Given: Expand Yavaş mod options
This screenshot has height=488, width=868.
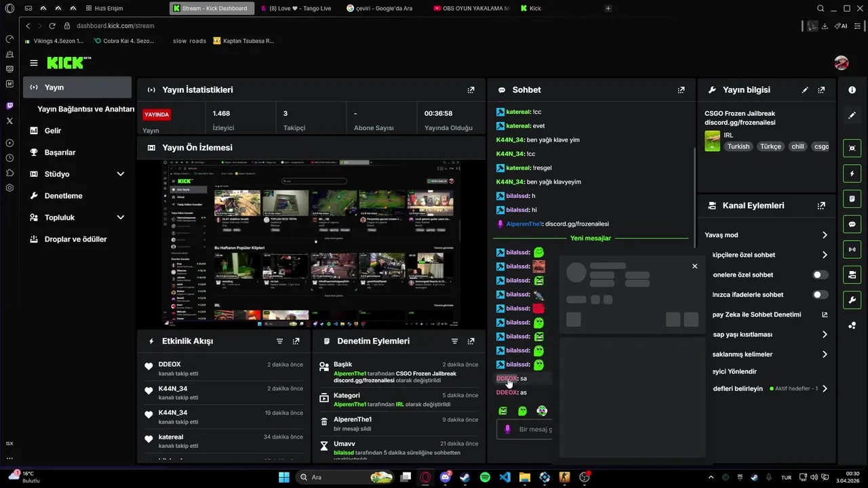Looking at the screenshot, I should 825,235.
